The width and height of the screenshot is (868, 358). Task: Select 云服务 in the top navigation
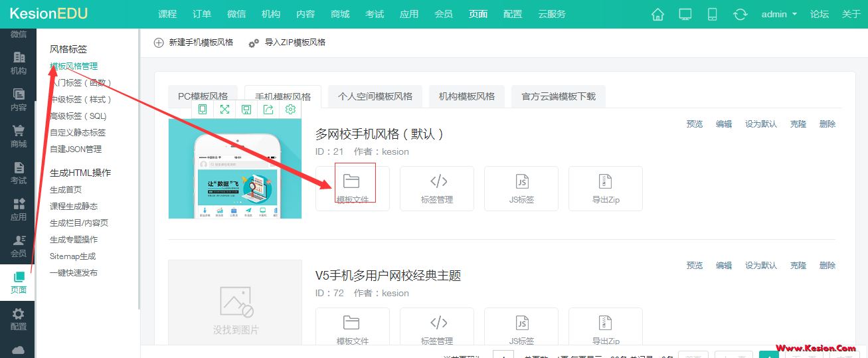coord(552,14)
